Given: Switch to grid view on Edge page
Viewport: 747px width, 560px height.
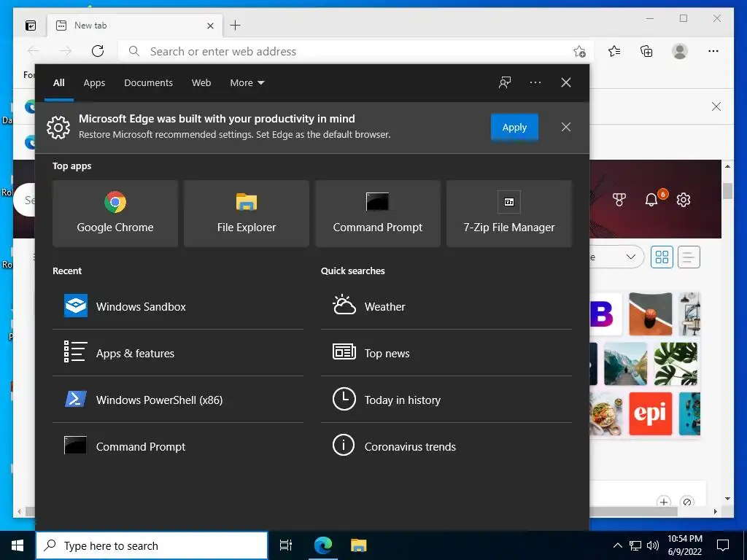Looking at the screenshot, I should [x=662, y=257].
